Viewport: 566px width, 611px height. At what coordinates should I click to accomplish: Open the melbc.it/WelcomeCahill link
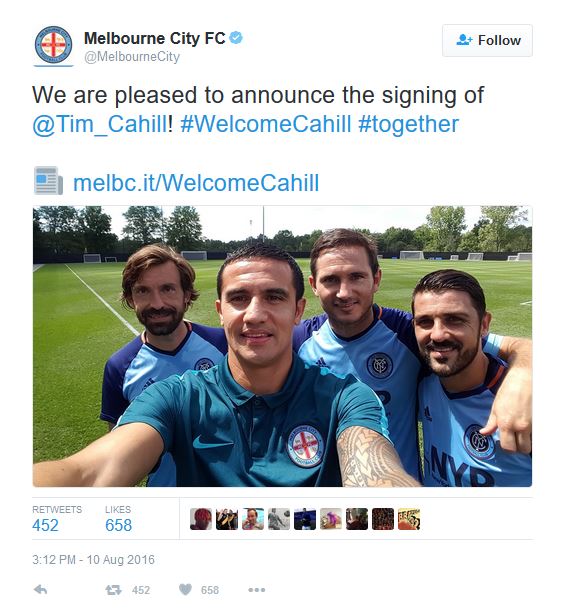pyautogui.click(x=196, y=183)
